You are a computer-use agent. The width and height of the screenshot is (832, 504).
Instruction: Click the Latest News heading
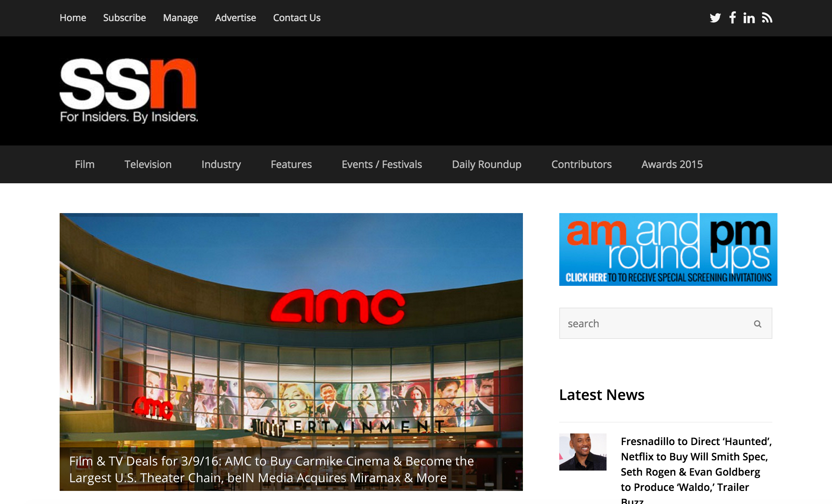[602, 395]
